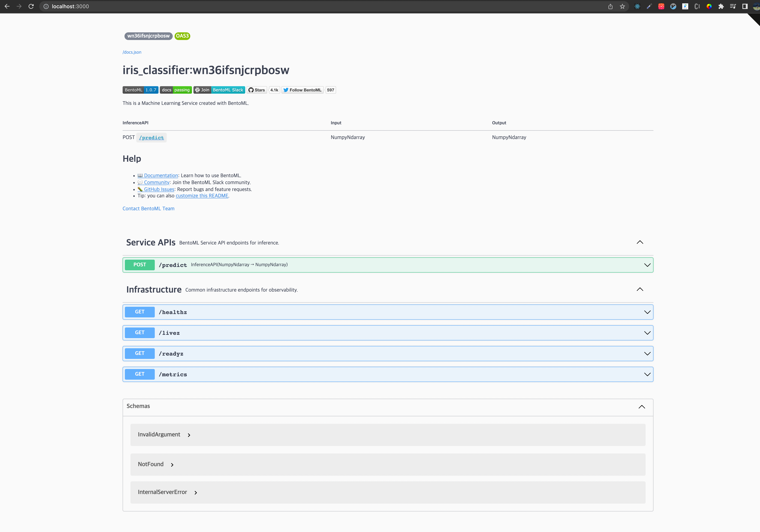
Task: Open the Papago translate extension
Action: click(685, 6)
